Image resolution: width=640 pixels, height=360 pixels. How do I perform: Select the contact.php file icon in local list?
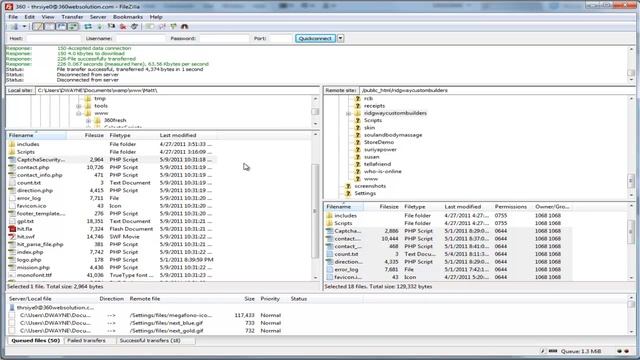pos(12,167)
